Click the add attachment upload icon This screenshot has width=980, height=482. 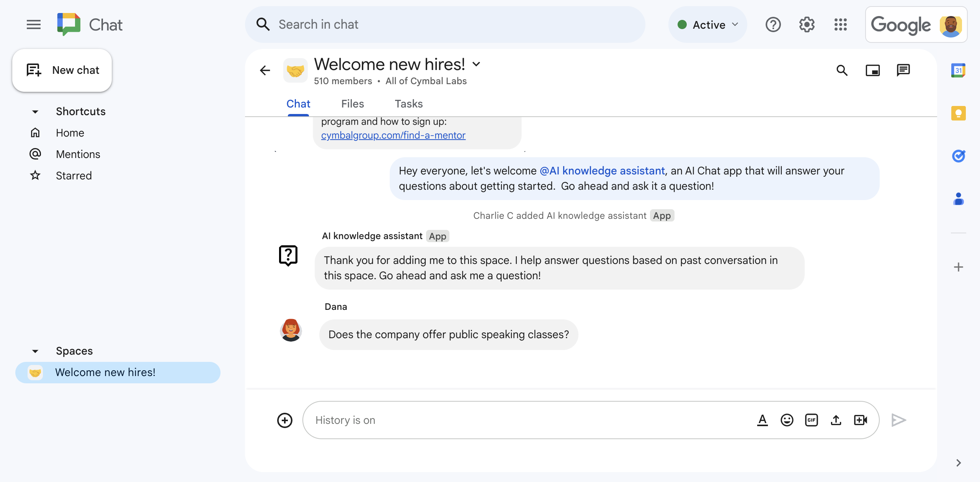pyautogui.click(x=836, y=419)
